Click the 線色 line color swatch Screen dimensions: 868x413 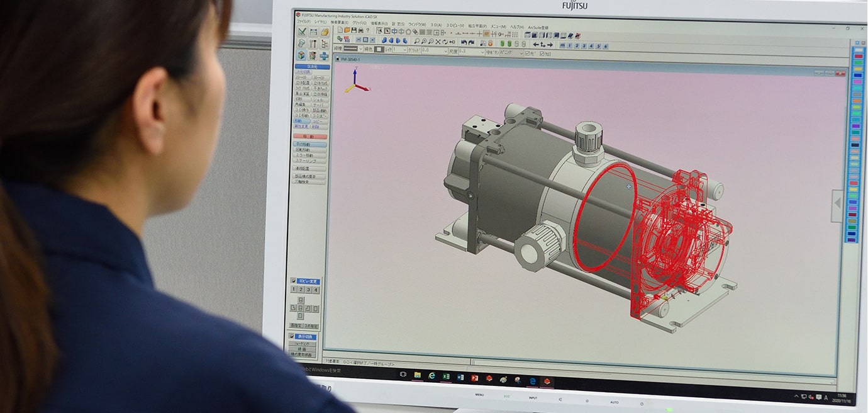coord(379,49)
